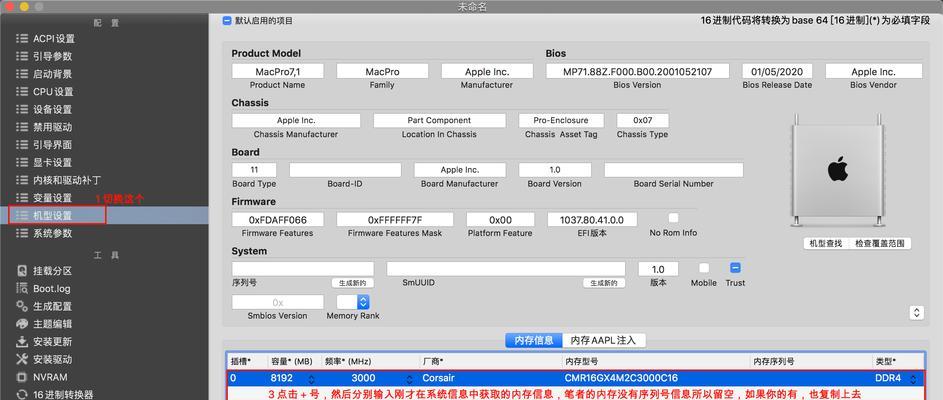The height and width of the screenshot is (400, 943).
Task: Click the 禁用驱动 list icon
Action: [22, 127]
